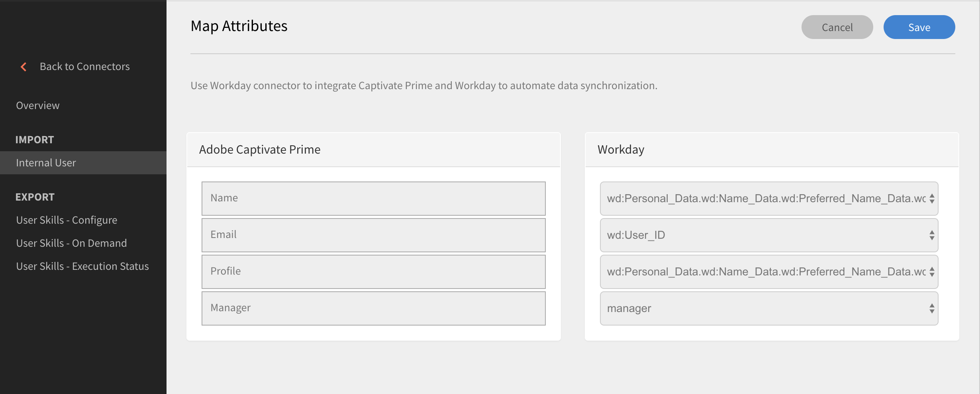Open User Skills - Configure

tap(67, 220)
